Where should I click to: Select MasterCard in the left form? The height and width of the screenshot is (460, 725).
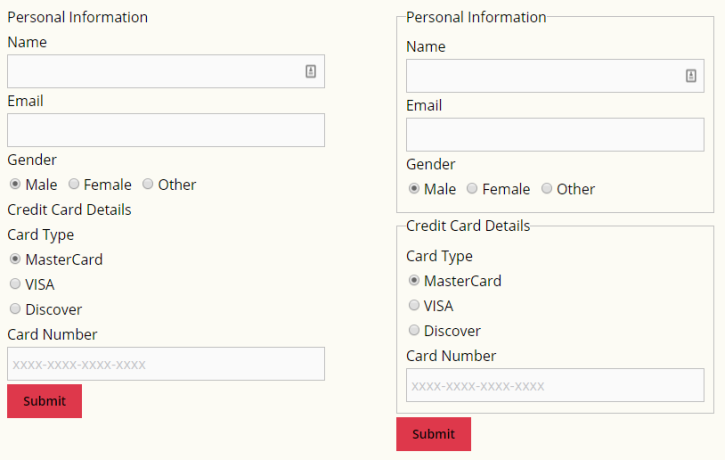(15, 259)
